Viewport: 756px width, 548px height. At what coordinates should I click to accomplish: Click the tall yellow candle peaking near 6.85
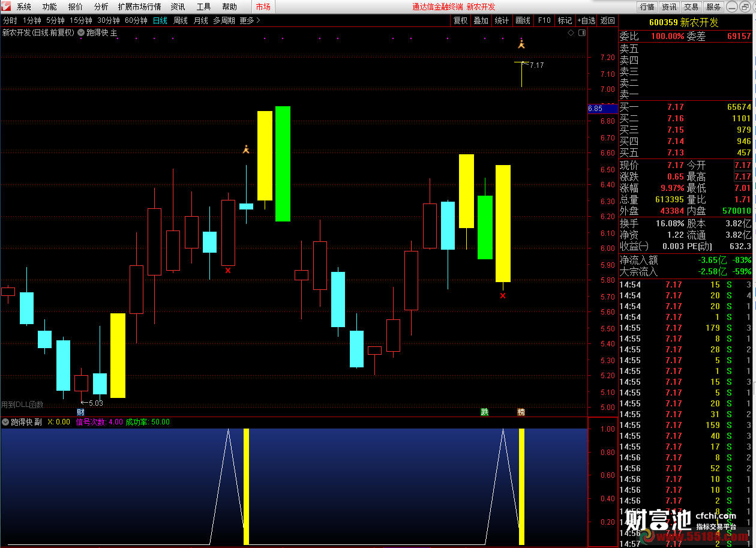pos(265,155)
